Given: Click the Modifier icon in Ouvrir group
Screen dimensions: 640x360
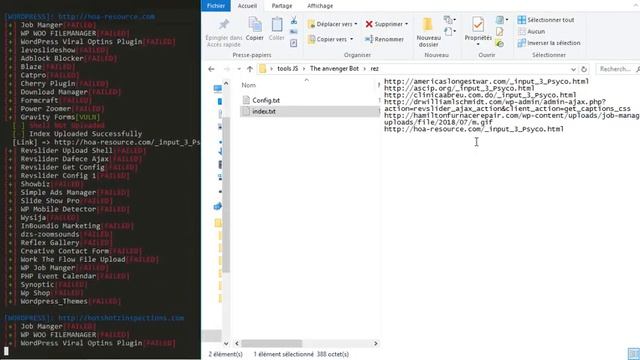Looking at the screenshot, I should [500, 31].
